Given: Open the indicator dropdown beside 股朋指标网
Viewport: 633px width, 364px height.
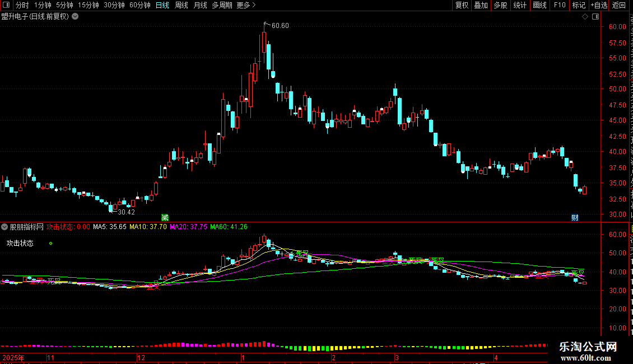Looking at the screenshot, I should [x=4, y=227].
